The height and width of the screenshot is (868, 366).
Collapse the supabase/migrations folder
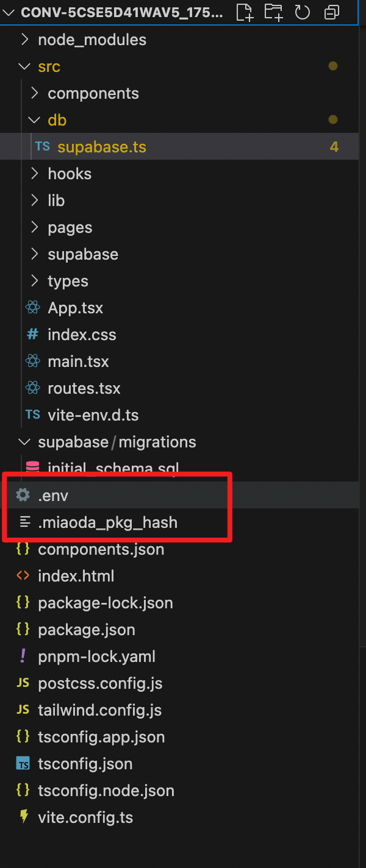[x=24, y=442]
